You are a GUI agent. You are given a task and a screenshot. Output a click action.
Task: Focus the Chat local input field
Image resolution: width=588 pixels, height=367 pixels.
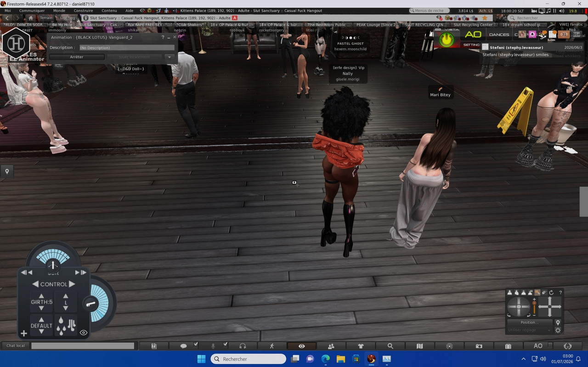pyautogui.click(x=83, y=346)
